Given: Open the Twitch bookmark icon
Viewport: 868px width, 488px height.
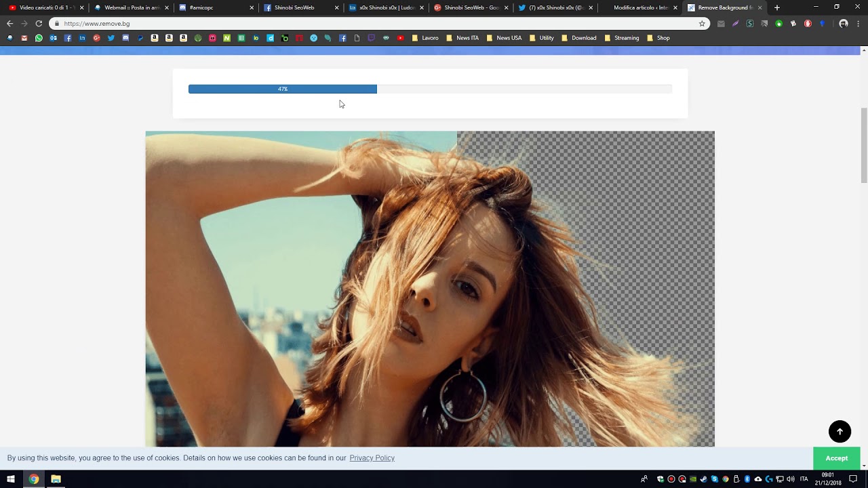Looking at the screenshot, I should point(372,38).
